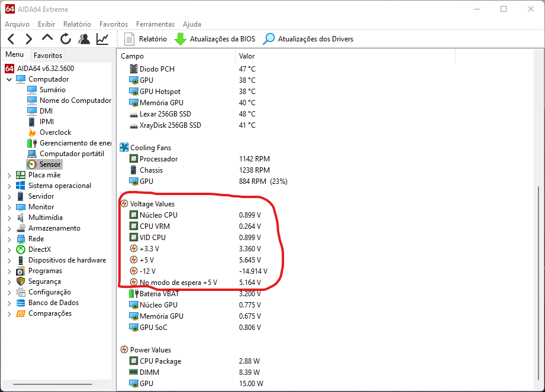Expand the Programas node
Viewport: 545px width, 392px height.
coord(9,271)
